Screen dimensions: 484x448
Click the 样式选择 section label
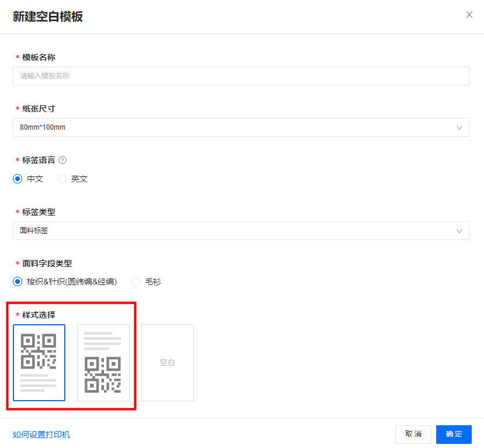pyautogui.click(x=39, y=315)
